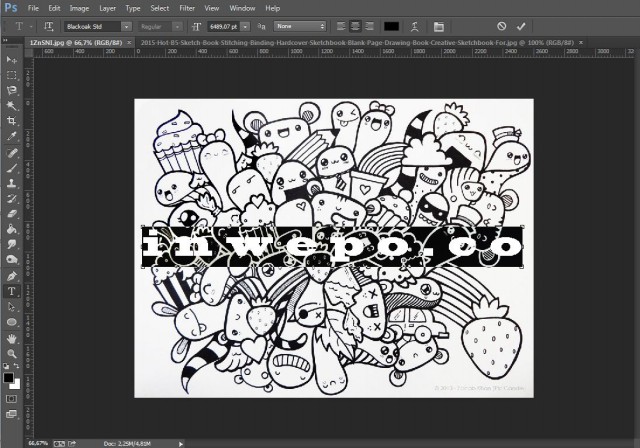Pick the Eyedropper tool
Image resolution: width=640 pixels, height=448 pixels.
coord(12,135)
